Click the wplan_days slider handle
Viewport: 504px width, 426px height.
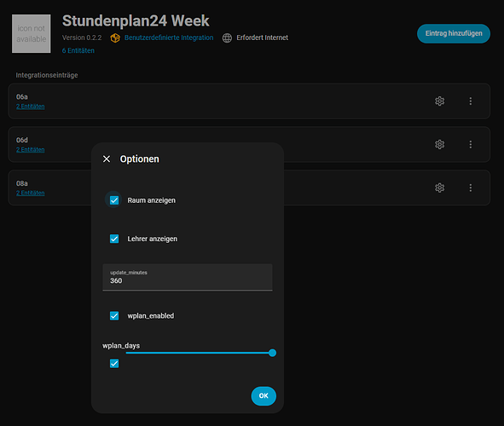pyautogui.click(x=272, y=353)
